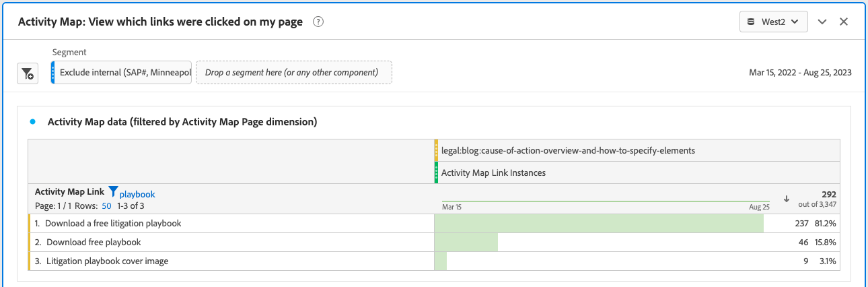Select the 'Download a free litigation playbook' row
The width and height of the screenshot is (868, 287).
tap(113, 223)
